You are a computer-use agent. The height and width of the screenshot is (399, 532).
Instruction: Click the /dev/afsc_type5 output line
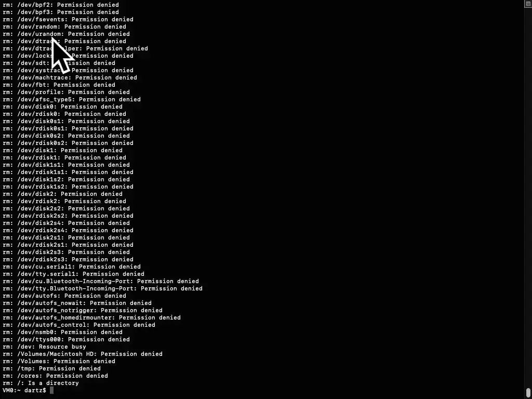[x=72, y=99]
